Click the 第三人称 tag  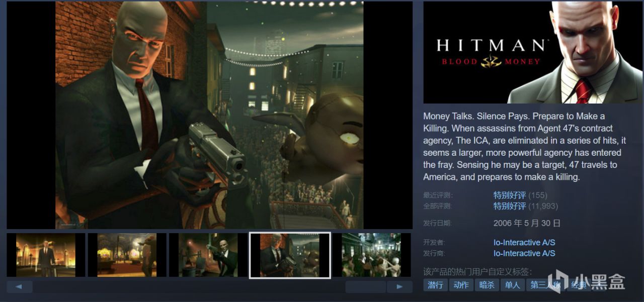click(545, 285)
